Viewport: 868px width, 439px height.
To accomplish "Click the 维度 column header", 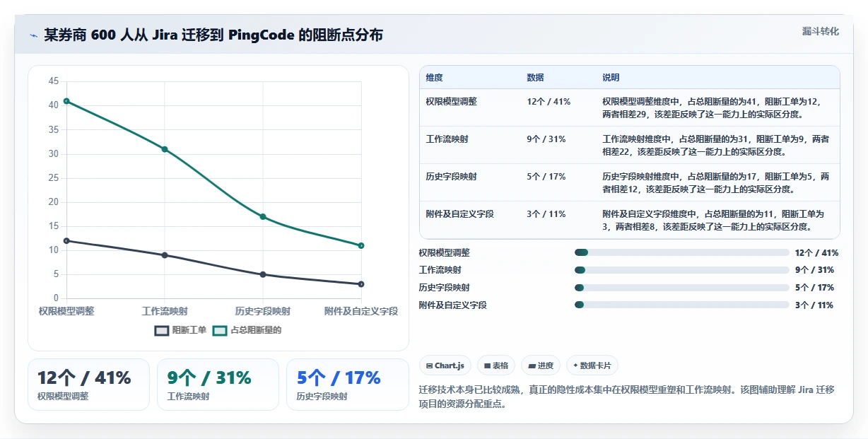I will 435,78.
